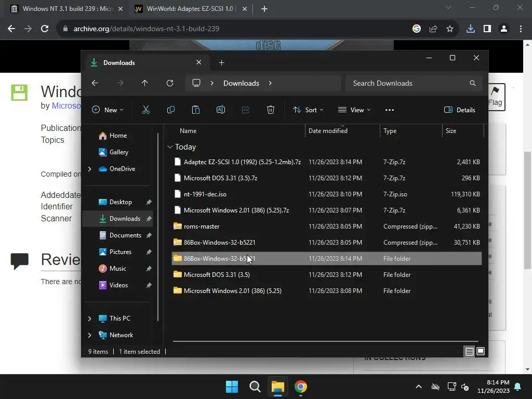Click the PC monitor icon in address bar
This screenshot has width=532, height=399.
(x=196, y=83)
